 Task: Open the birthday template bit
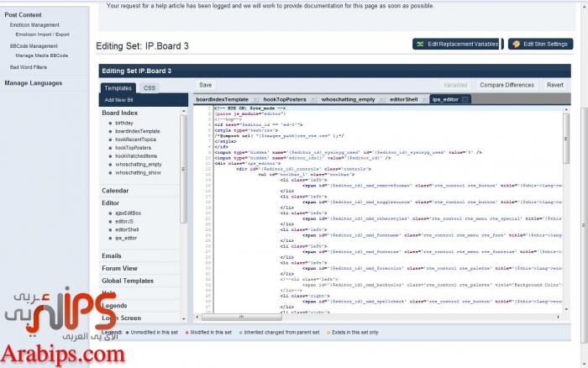125,123
